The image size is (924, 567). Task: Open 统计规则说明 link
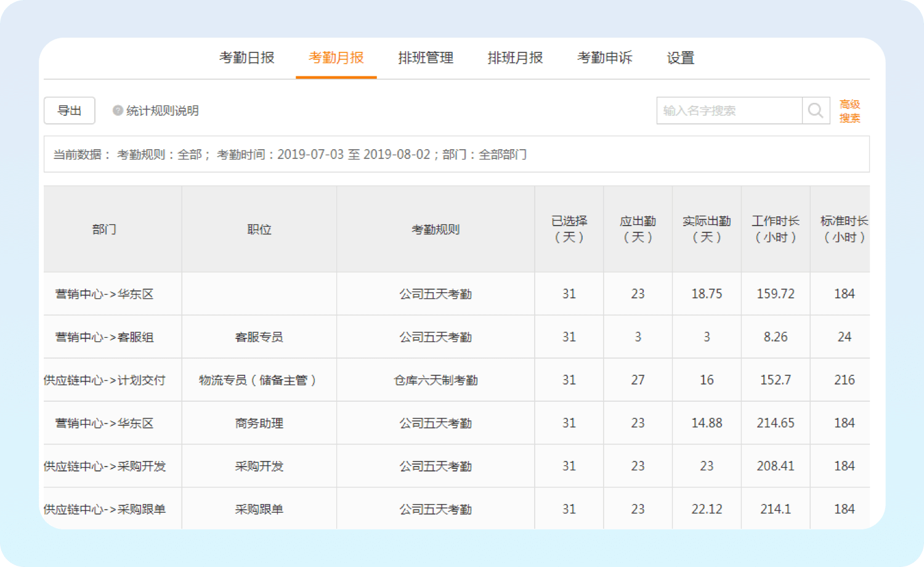click(x=162, y=111)
